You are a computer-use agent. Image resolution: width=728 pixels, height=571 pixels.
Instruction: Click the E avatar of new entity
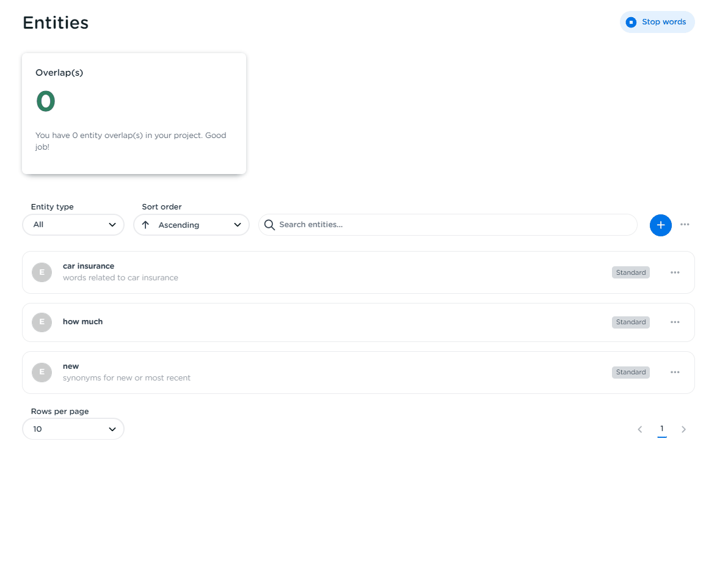point(42,372)
